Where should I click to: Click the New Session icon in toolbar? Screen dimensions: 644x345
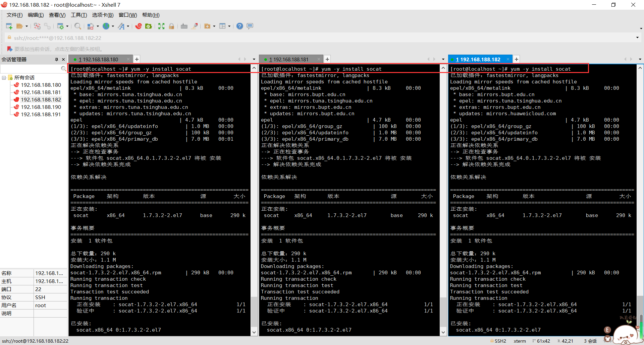tap(9, 26)
